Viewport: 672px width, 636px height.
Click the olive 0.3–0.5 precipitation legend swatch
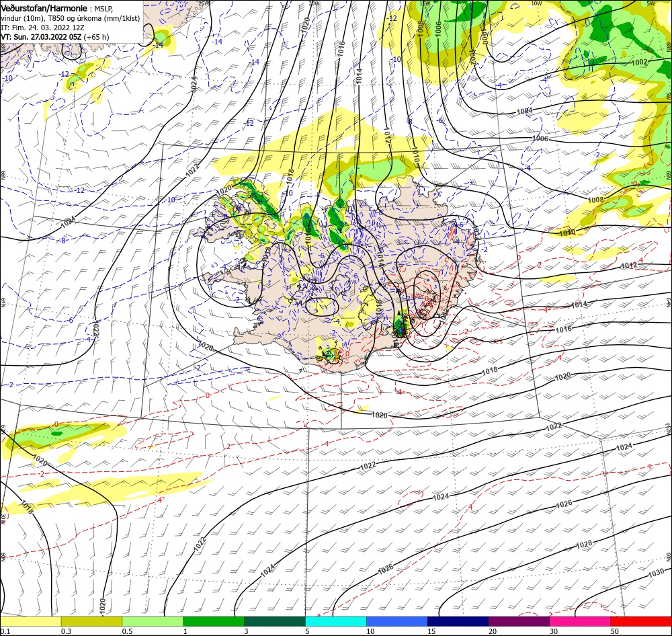pyautogui.click(x=91, y=621)
